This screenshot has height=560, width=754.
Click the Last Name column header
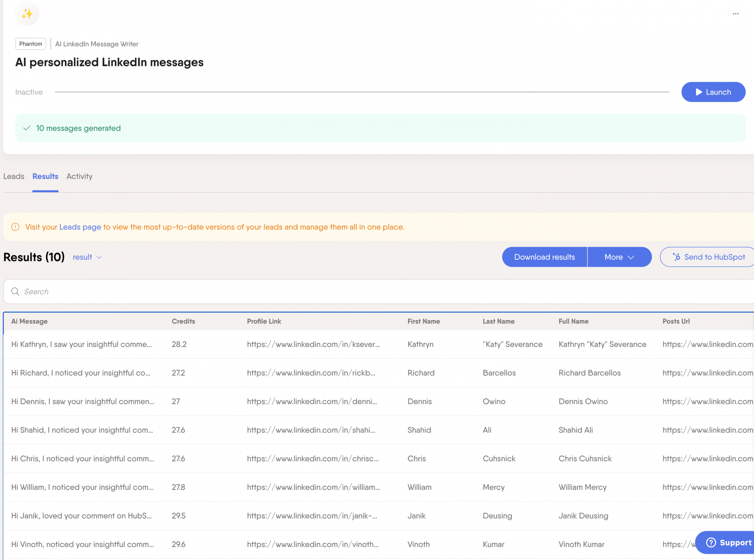pos(499,321)
